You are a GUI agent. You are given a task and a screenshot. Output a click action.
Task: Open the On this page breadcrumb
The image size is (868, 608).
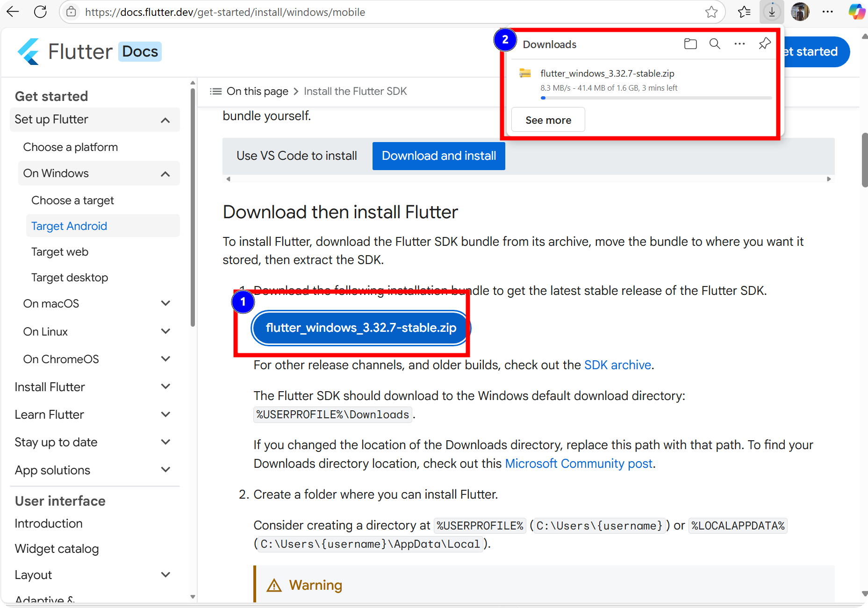click(258, 91)
